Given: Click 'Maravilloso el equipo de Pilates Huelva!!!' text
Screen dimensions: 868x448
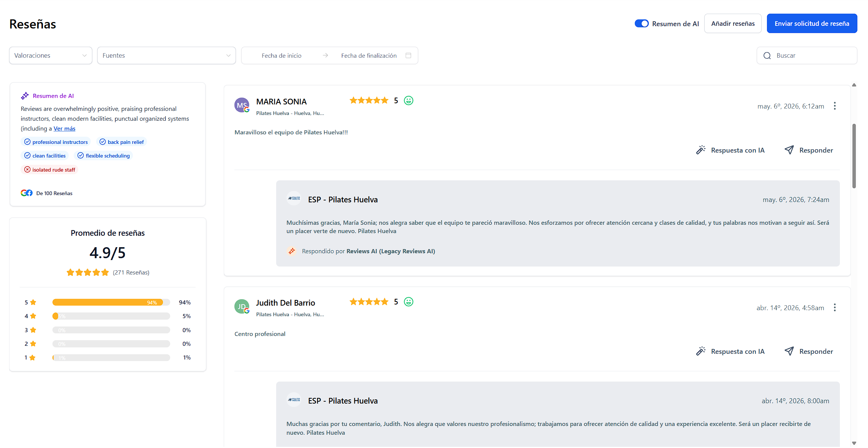Looking at the screenshot, I should pyautogui.click(x=291, y=132).
